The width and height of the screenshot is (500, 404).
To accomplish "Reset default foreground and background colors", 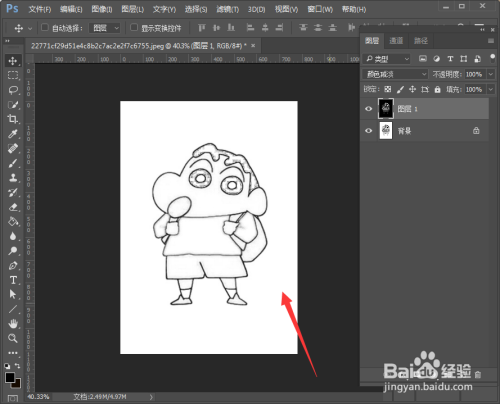I will [7, 366].
